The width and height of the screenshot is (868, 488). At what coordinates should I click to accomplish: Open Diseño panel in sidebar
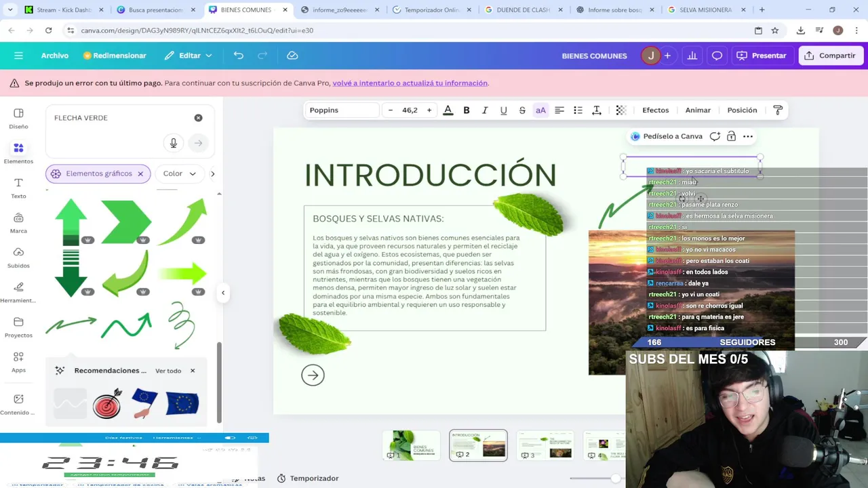point(18,118)
